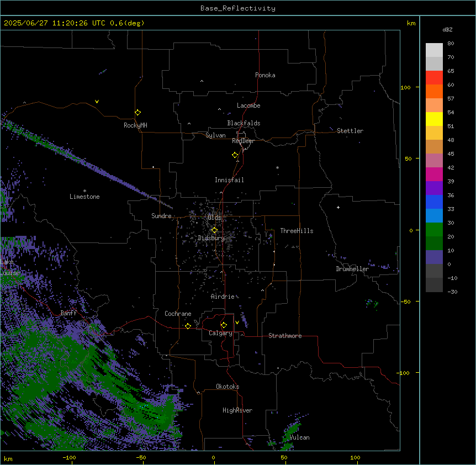
Task: Click the magenta 42 dBZ color swatch
Action: coord(434,174)
